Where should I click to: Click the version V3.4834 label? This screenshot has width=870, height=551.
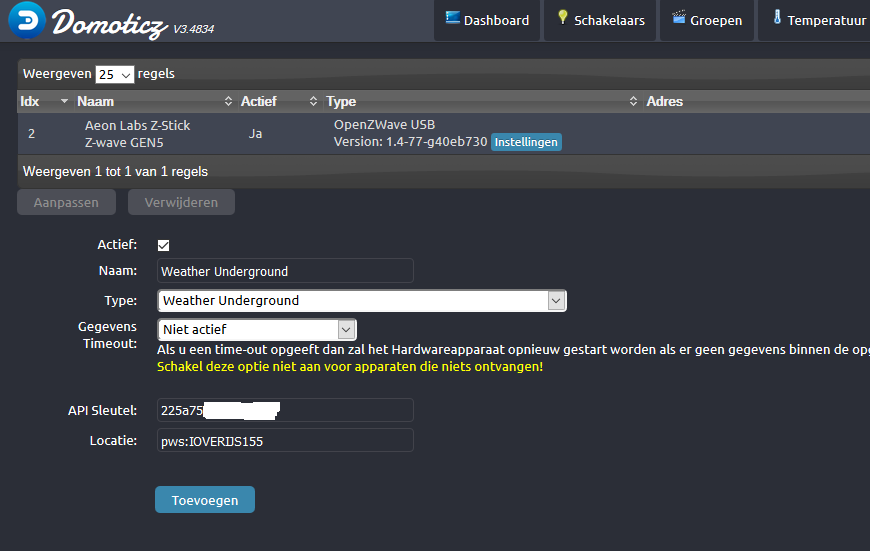[194, 29]
